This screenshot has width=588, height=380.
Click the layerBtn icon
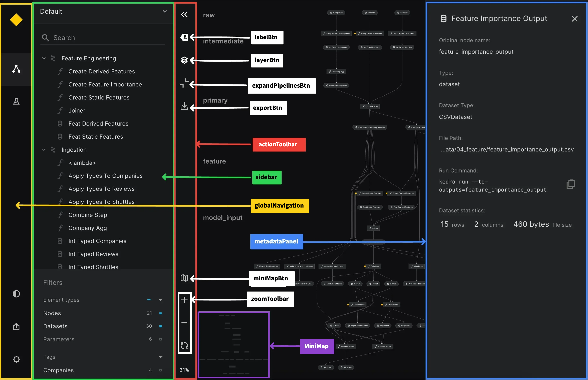point(184,60)
